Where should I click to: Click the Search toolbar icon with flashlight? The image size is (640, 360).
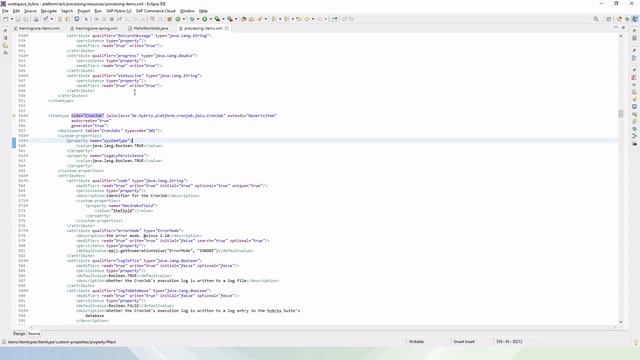click(x=260, y=19)
